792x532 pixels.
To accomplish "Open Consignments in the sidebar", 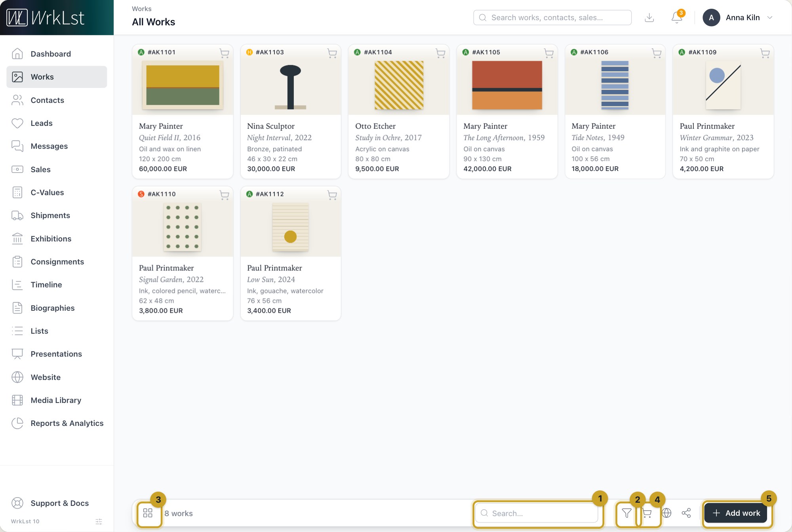I will pyautogui.click(x=57, y=262).
